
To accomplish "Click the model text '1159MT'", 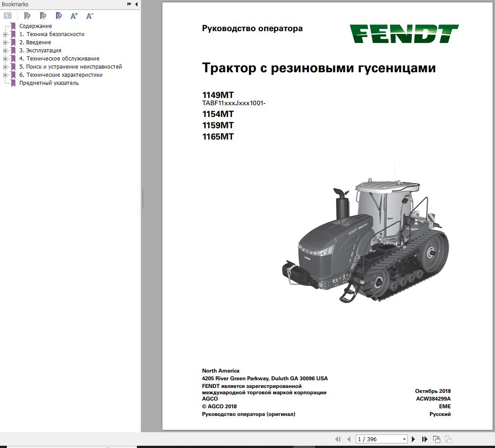I will (218, 125).
